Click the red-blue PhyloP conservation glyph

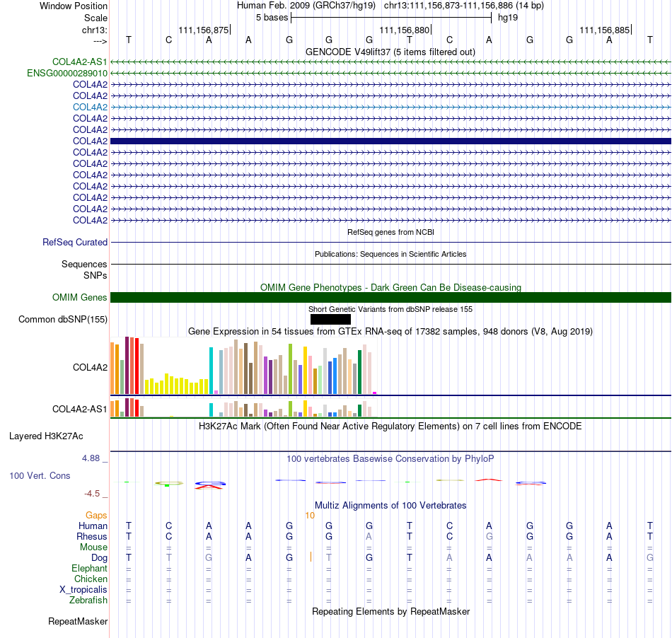pyautogui.click(x=210, y=485)
